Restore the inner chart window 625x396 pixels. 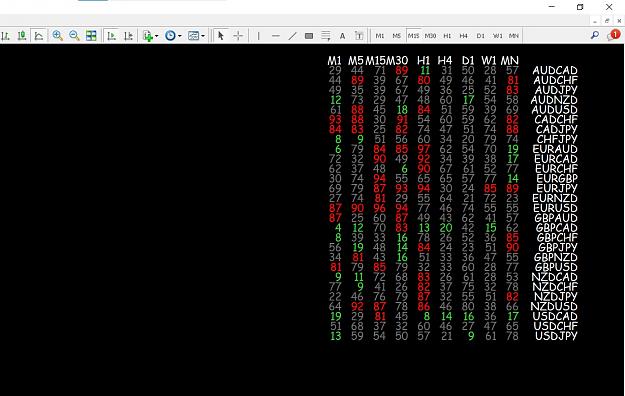[x=607, y=21]
